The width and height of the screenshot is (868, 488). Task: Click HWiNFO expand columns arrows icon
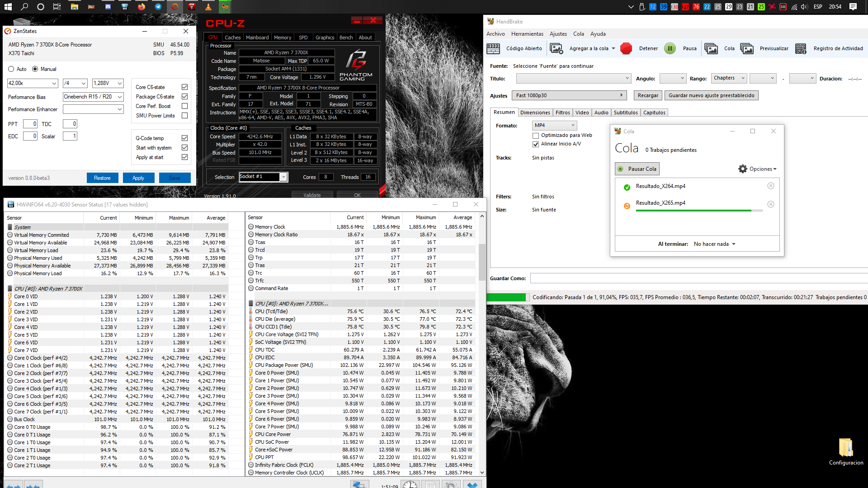coord(13,485)
